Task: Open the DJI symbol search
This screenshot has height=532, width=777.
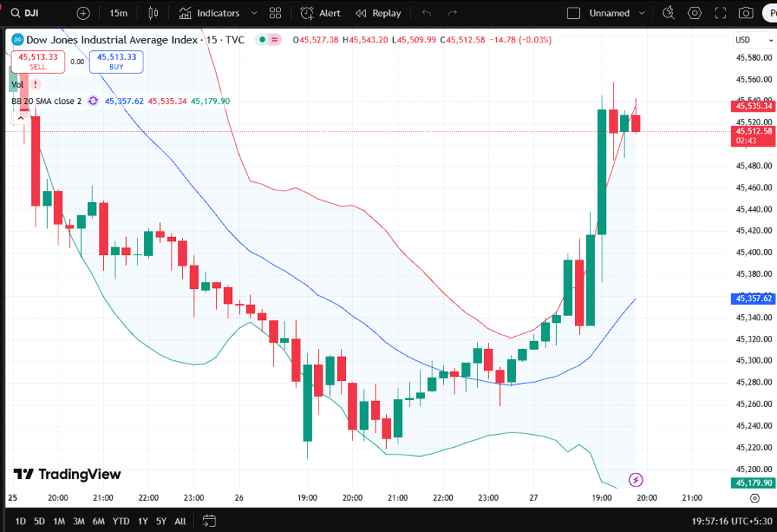Action: [x=25, y=13]
